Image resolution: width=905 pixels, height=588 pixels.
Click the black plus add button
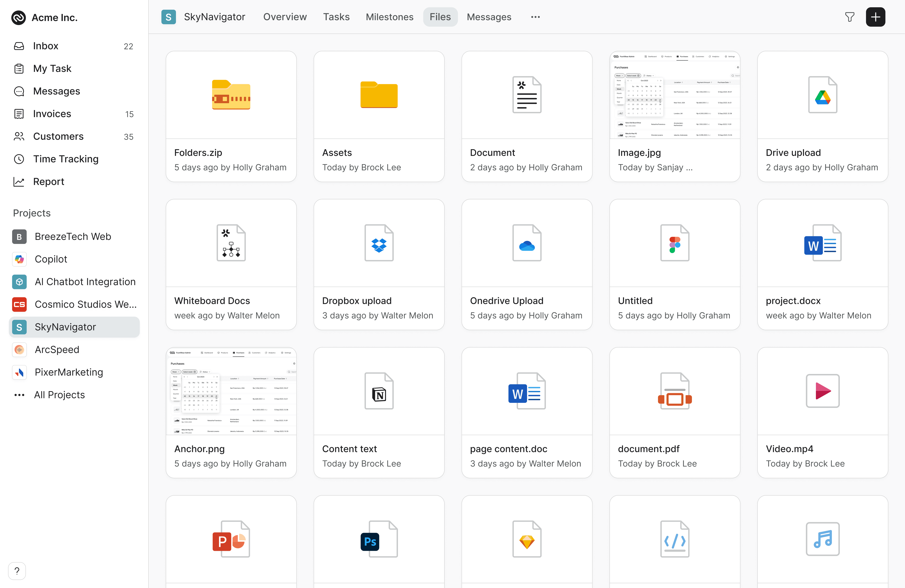pyautogui.click(x=875, y=17)
